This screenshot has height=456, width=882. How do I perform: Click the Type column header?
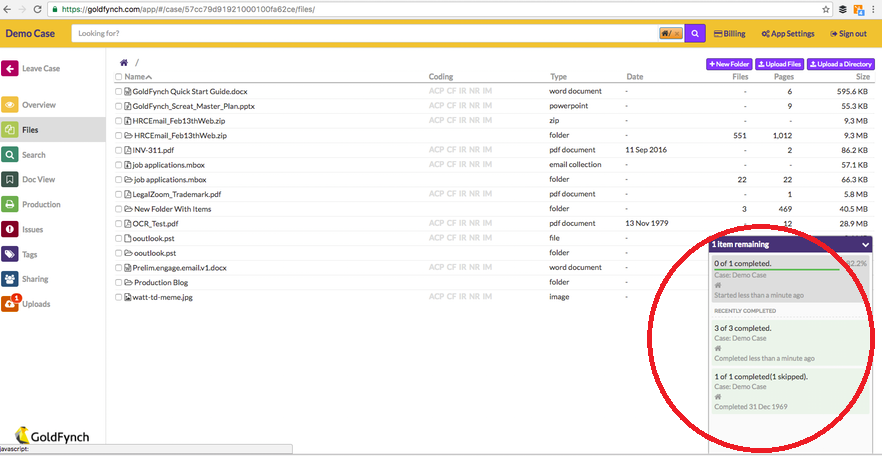tap(558, 77)
